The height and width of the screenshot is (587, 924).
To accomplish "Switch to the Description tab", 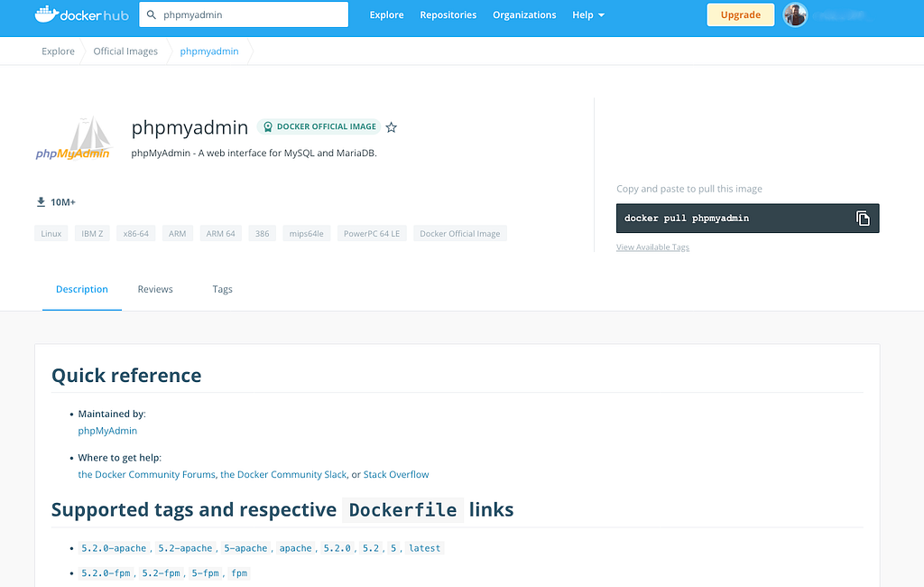I will point(82,289).
